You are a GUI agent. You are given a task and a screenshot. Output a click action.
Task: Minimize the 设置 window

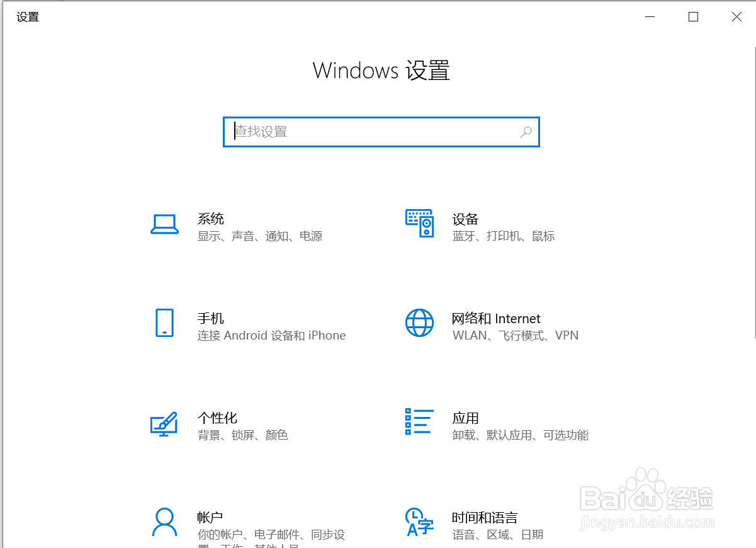[x=650, y=17]
